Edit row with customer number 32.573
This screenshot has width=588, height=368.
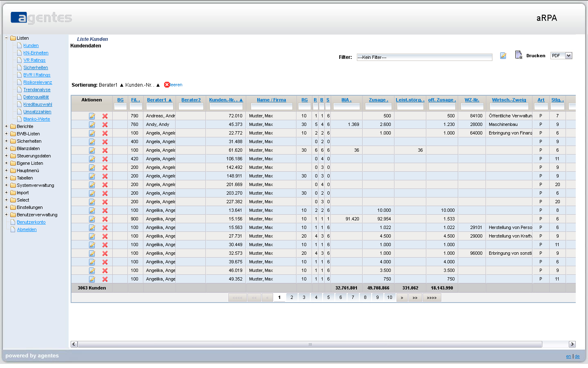(x=92, y=254)
